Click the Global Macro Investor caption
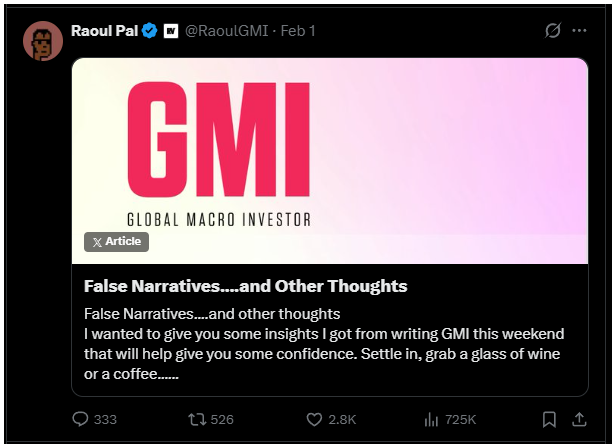Image resolution: width=616 pixels, height=448 pixels. 218,218
